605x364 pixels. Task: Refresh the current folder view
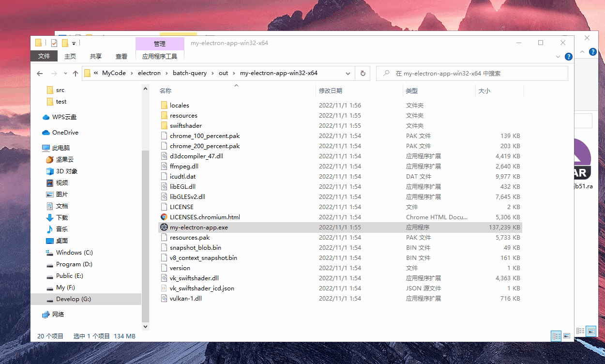coord(363,74)
